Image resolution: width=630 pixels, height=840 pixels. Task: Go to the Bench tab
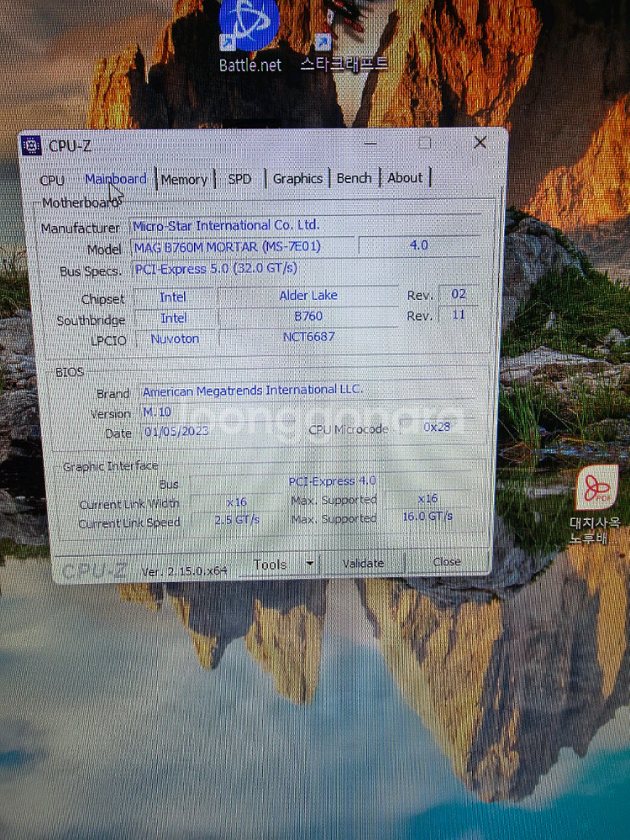pyautogui.click(x=354, y=178)
